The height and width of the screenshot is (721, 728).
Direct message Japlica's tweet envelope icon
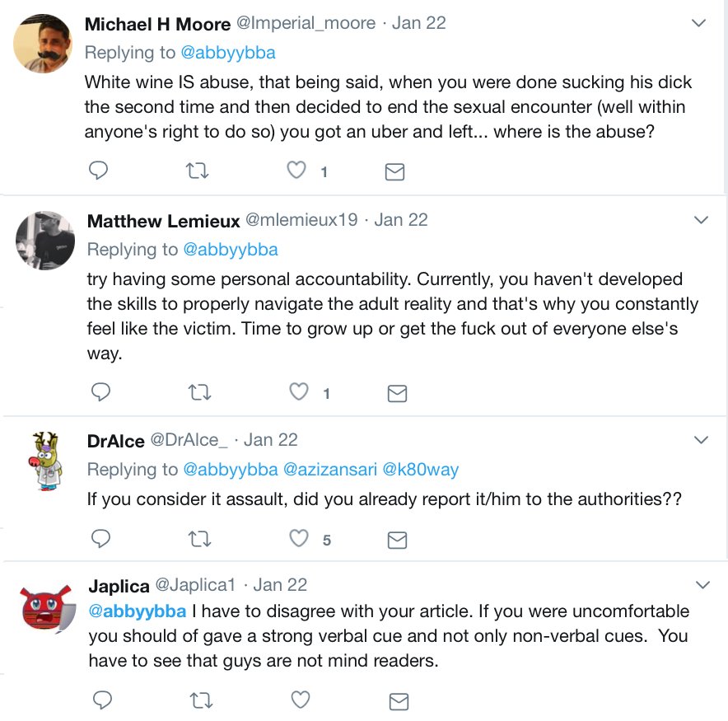399,701
